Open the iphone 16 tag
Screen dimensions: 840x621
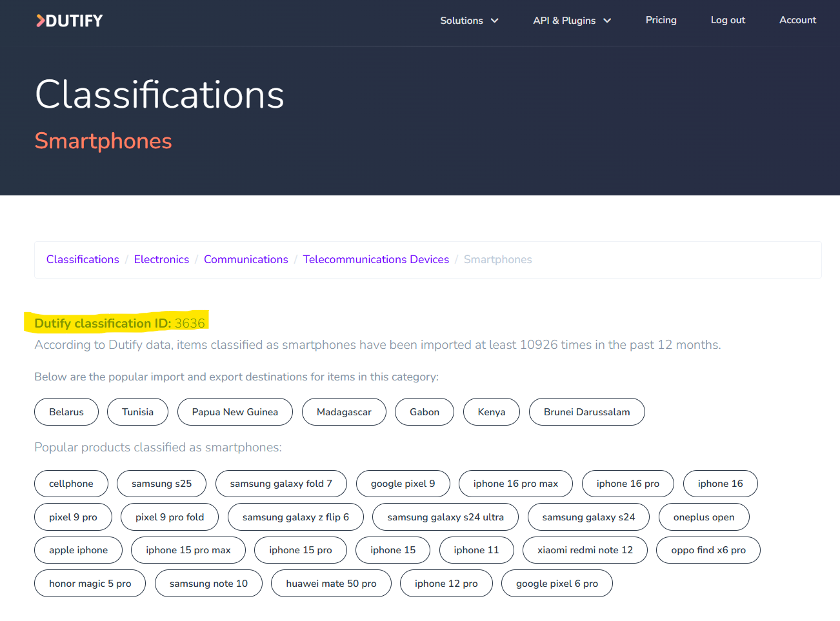point(720,484)
